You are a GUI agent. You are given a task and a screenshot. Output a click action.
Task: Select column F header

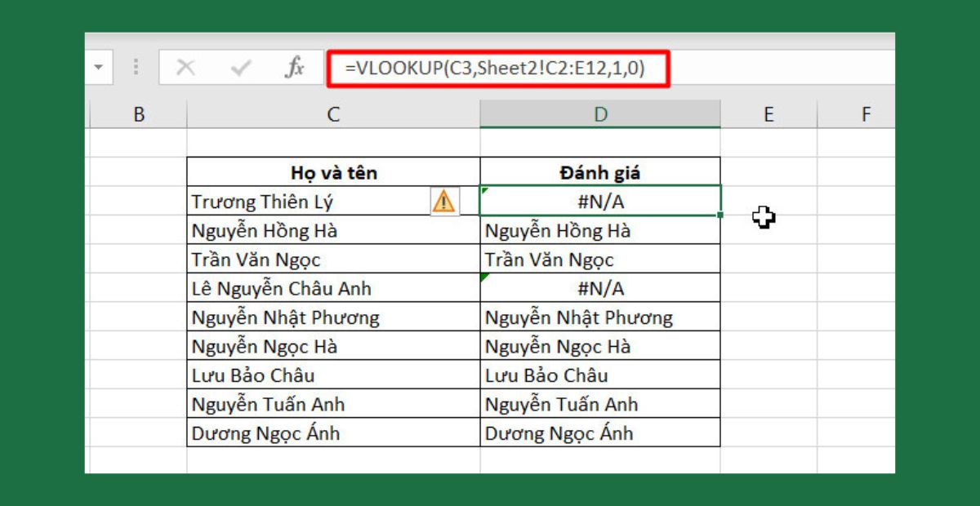(856, 114)
